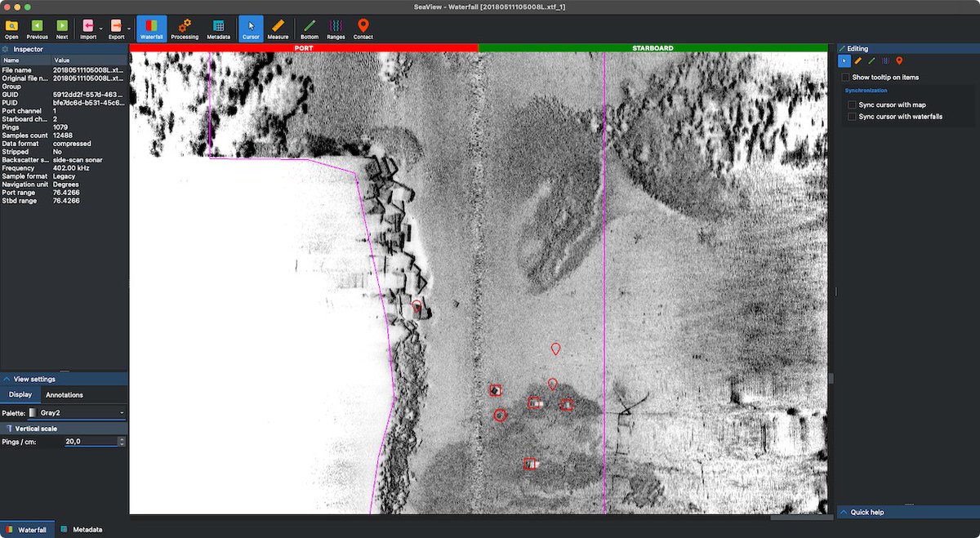Check Sync cursor with map
The image size is (980, 538).
coord(852,104)
